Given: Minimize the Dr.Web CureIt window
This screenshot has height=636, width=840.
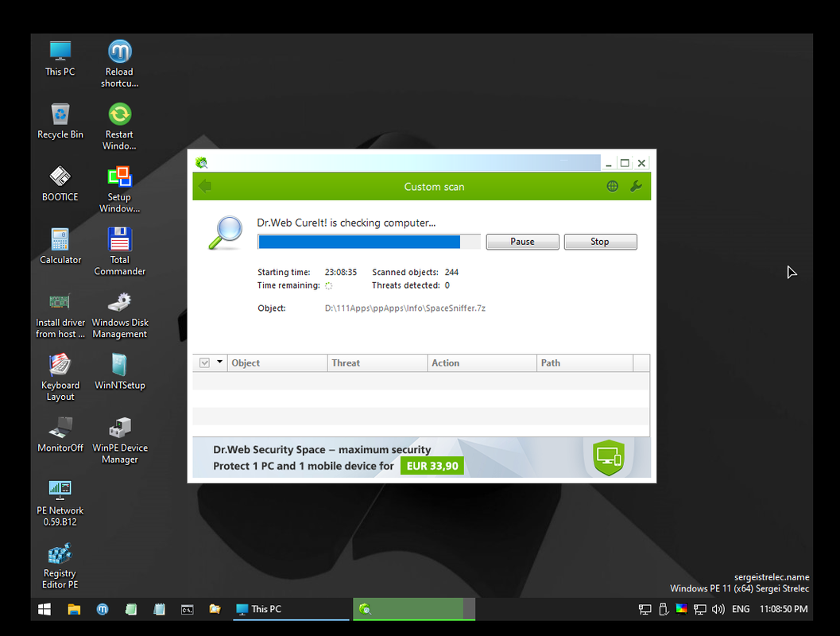Looking at the screenshot, I should coord(609,163).
